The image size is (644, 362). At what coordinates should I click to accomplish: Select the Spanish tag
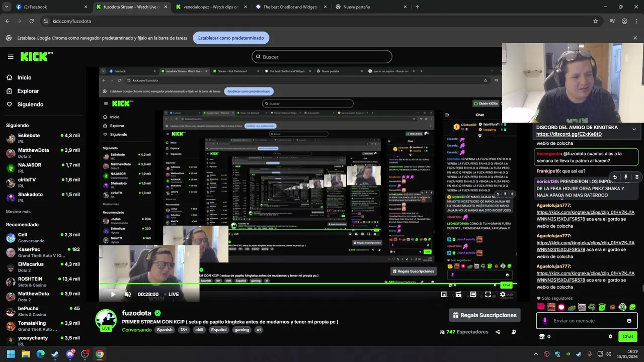[x=165, y=330]
